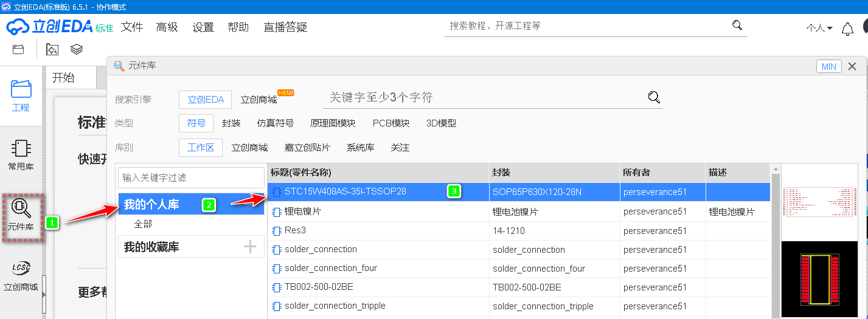Image resolution: width=868 pixels, height=319 pixels.
Task: Click the black footprint preview thumbnail
Action: 819,280
